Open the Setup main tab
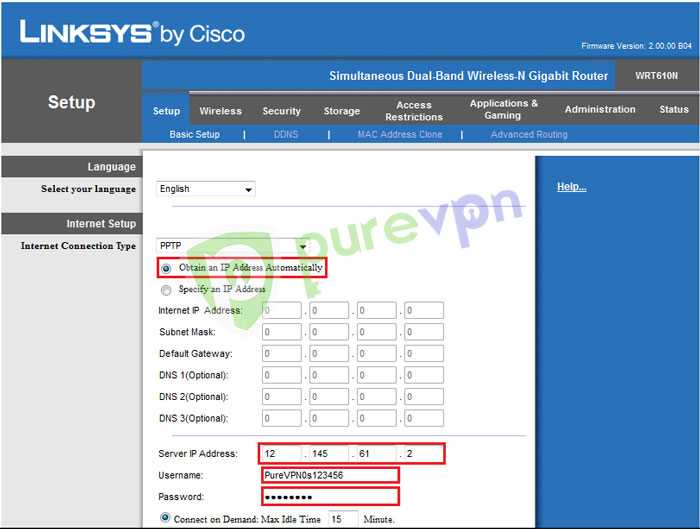Viewport: 700px width, 529px height. [x=166, y=111]
